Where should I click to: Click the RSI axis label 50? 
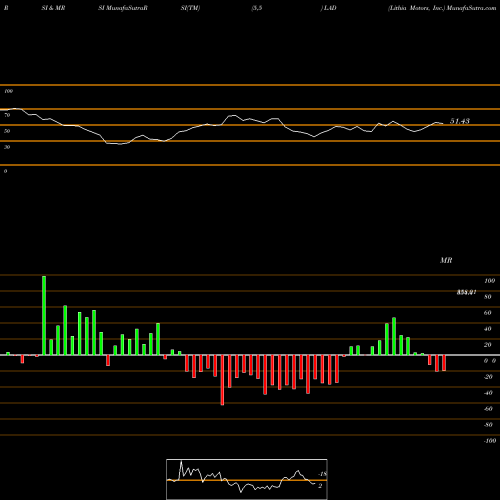click(7, 131)
